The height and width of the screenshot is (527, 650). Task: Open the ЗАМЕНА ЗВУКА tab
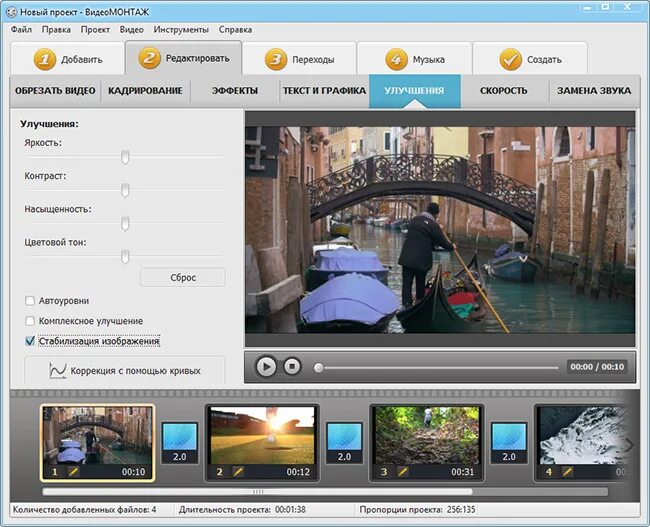tap(594, 90)
